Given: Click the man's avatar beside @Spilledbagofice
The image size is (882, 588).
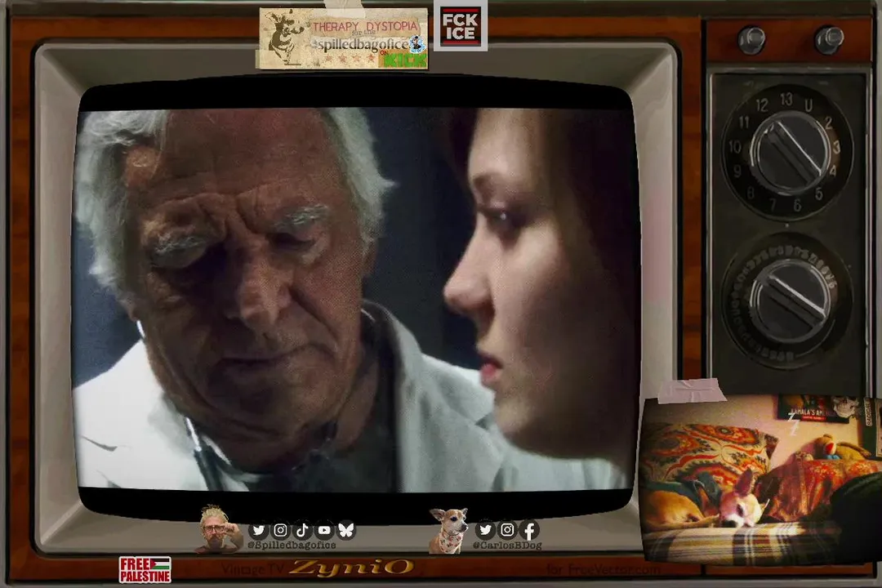Looking at the screenshot, I should click(216, 528).
